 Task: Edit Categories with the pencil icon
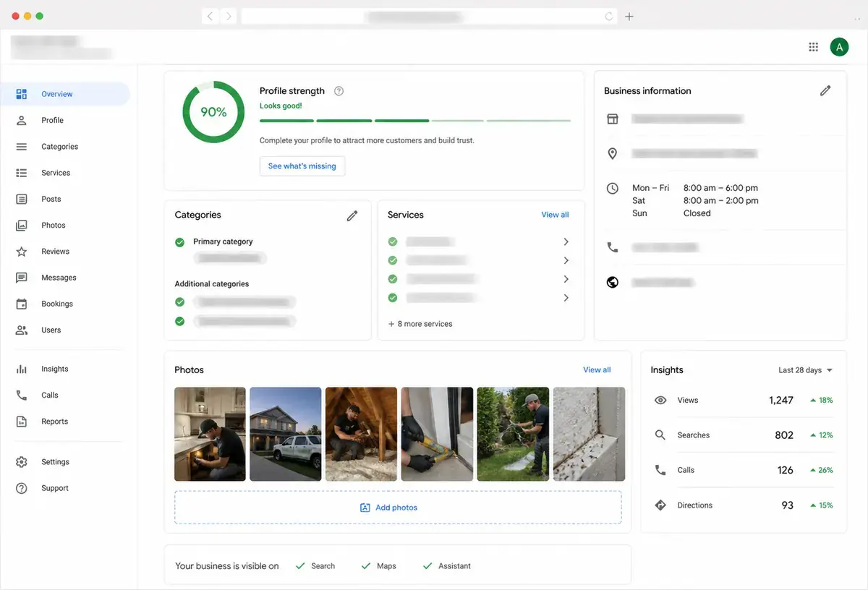pyautogui.click(x=352, y=215)
